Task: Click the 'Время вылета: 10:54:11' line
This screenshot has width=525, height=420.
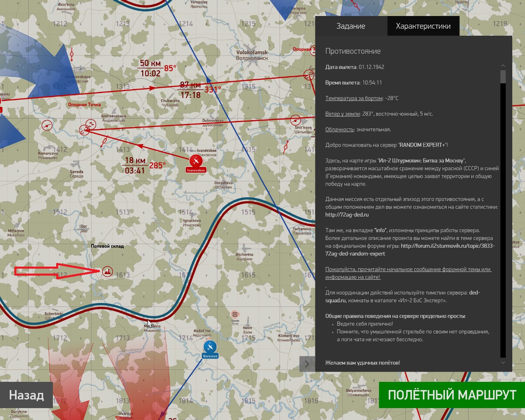Action: coord(354,82)
